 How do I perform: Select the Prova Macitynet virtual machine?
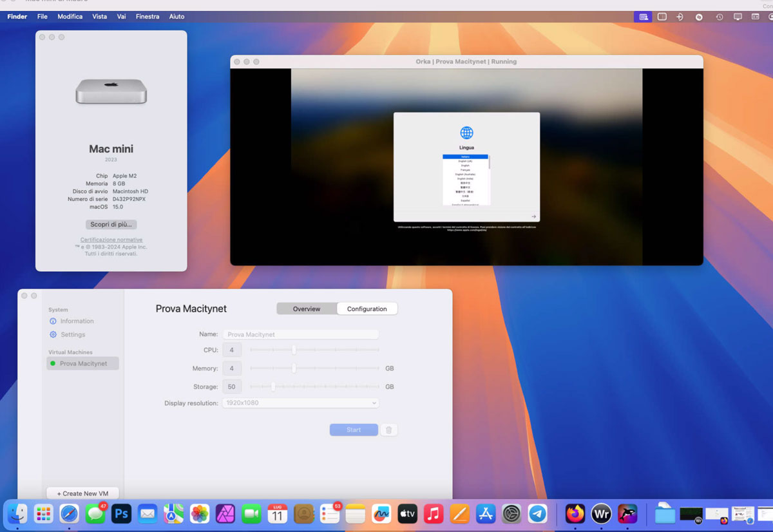click(x=85, y=363)
